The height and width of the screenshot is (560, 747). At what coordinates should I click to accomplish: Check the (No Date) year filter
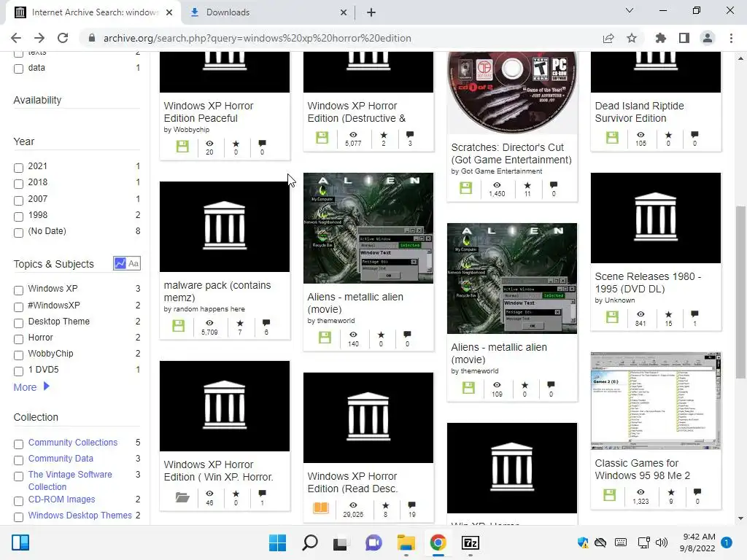(x=18, y=233)
